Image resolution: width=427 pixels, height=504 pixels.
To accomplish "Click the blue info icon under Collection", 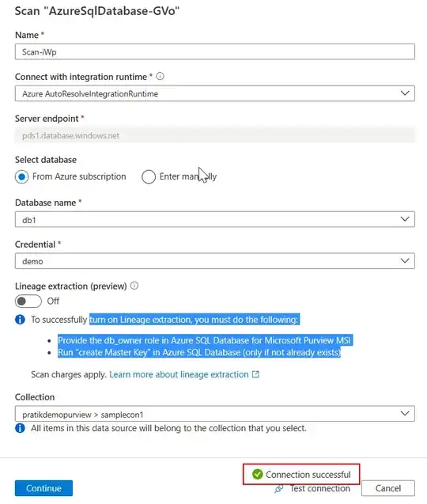I will click(20, 428).
